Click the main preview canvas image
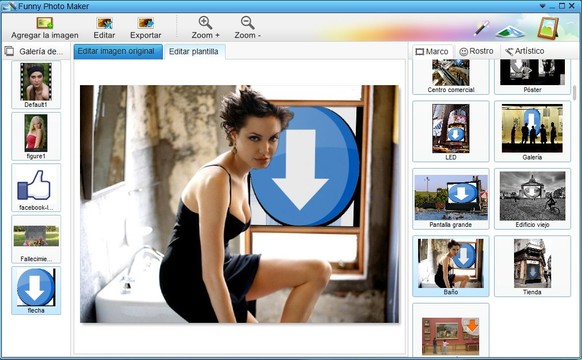The width and height of the screenshot is (582, 360). click(x=239, y=204)
